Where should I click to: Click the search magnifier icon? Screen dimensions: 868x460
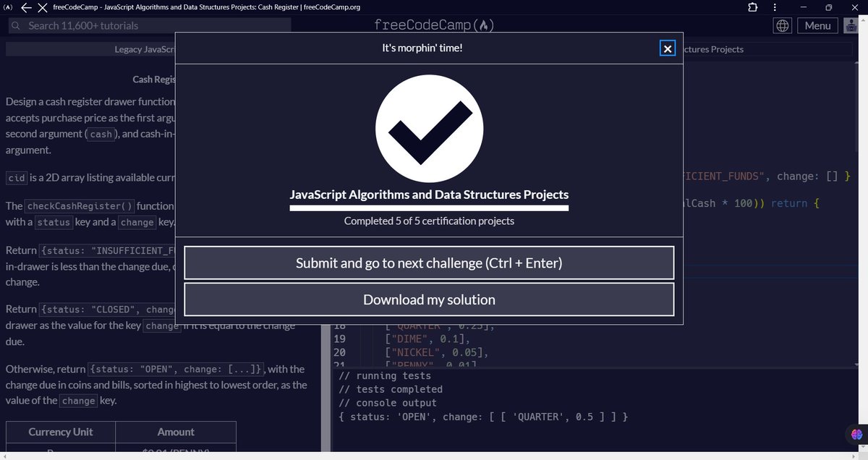point(17,25)
